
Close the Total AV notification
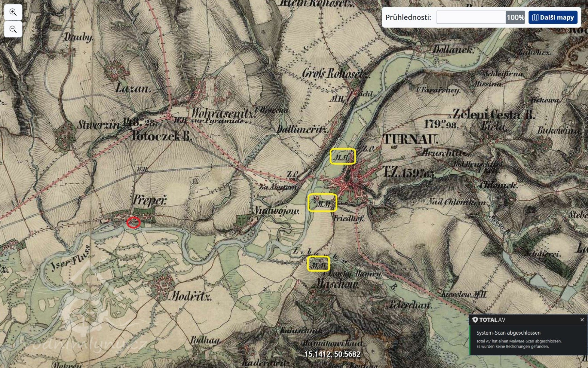click(582, 320)
